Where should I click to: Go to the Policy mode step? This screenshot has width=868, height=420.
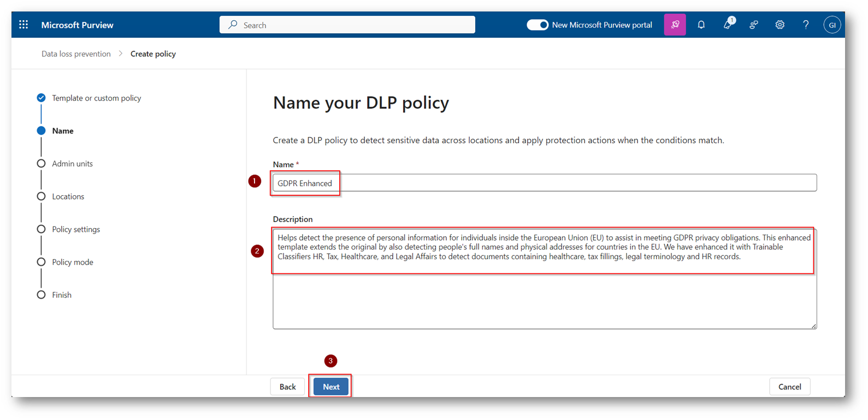[x=72, y=262]
